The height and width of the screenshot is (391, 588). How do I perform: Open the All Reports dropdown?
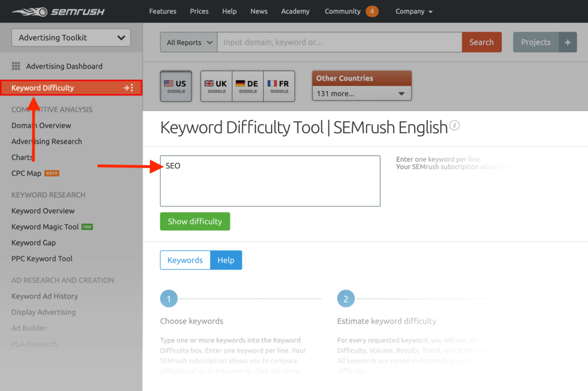tap(188, 42)
